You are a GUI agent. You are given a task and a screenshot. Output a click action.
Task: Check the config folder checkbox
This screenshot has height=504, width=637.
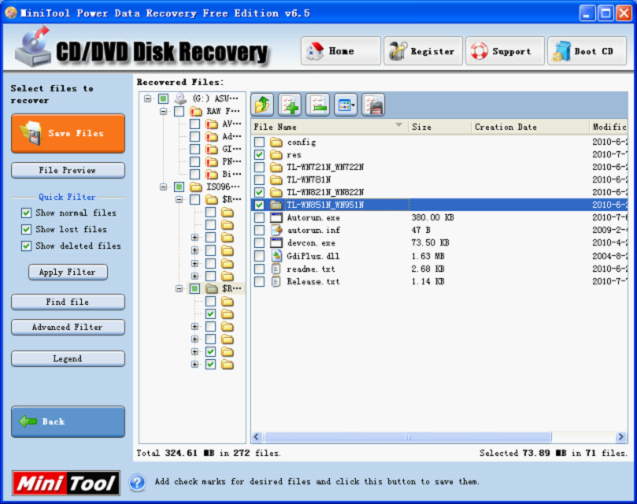click(259, 142)
